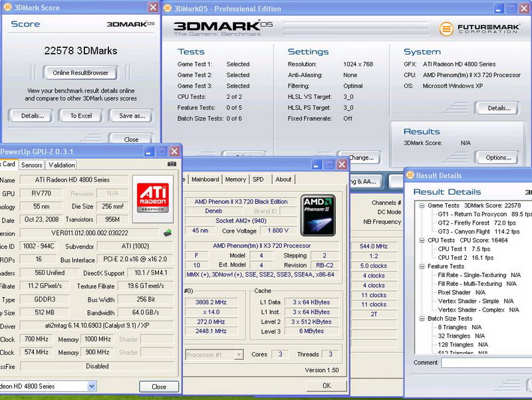
Task: Click the ATI Radeon logo in GPU-Z
Action: [153, 198]
